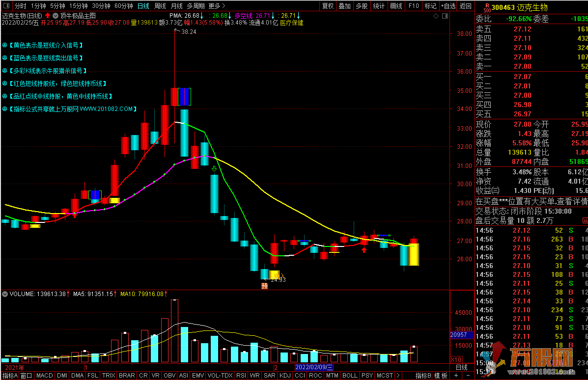Screen dimensions: 588x380
Task: Select the VR indicator
Action: (x=156, y=376)
